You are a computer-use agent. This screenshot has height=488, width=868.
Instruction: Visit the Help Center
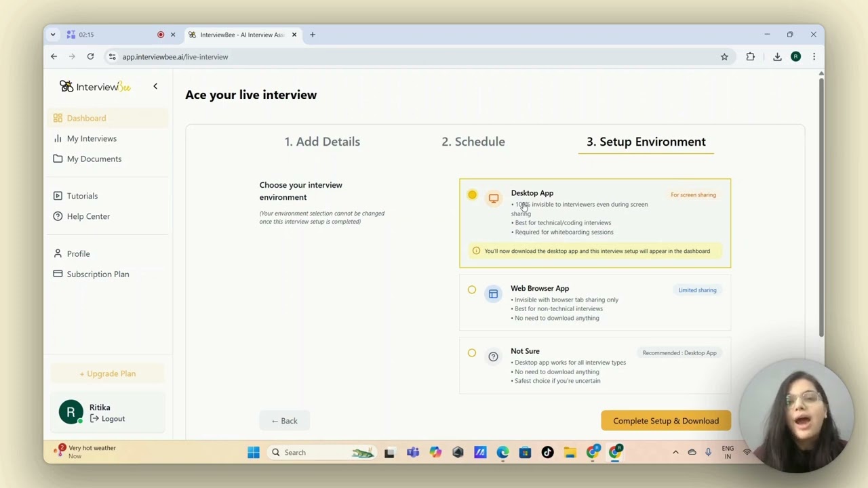[x=88, y=216]
